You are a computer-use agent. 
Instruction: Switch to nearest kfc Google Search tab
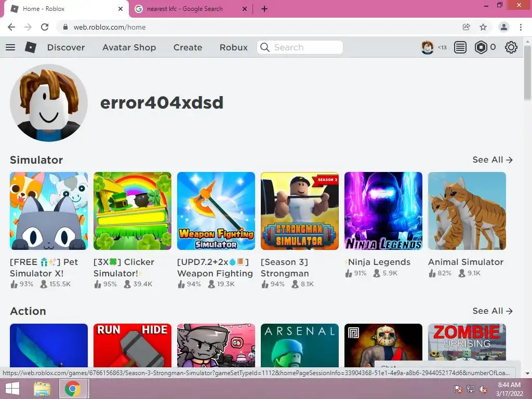pos(191,9)
